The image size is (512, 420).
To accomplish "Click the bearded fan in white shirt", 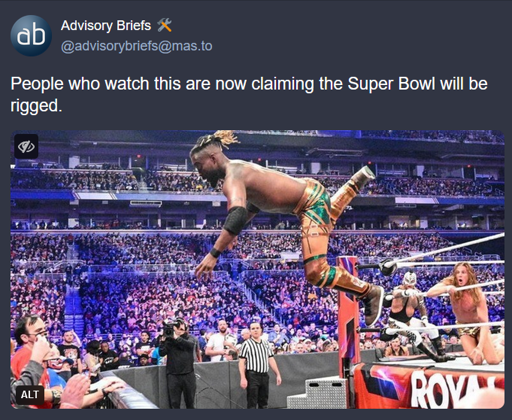I will [220, 342].
